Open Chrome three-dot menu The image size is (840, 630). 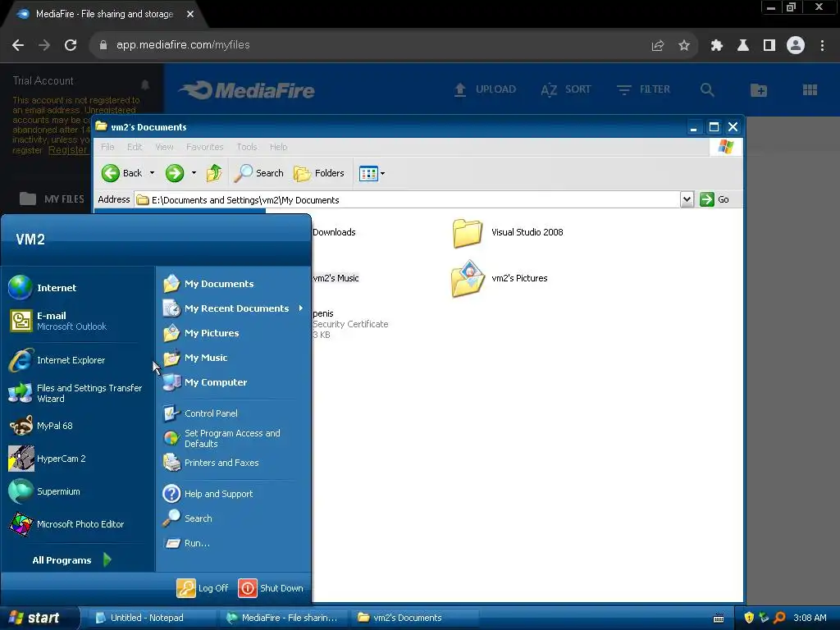tap(822, 45)
